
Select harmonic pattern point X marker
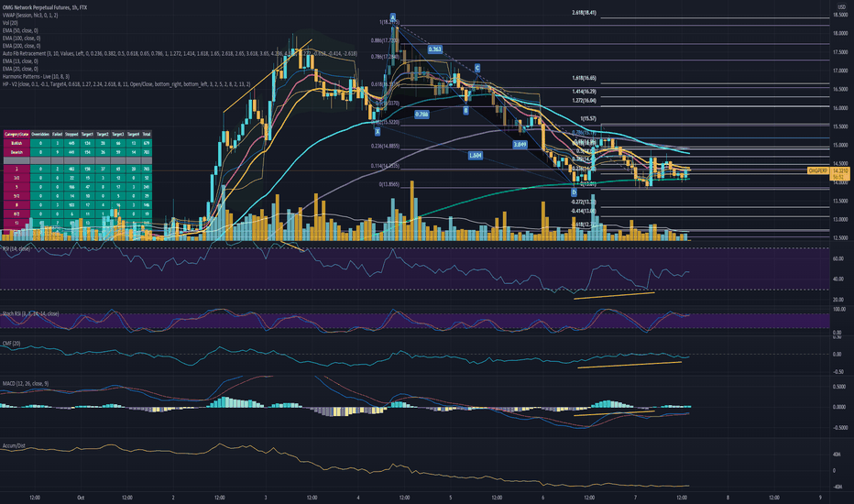378,131
